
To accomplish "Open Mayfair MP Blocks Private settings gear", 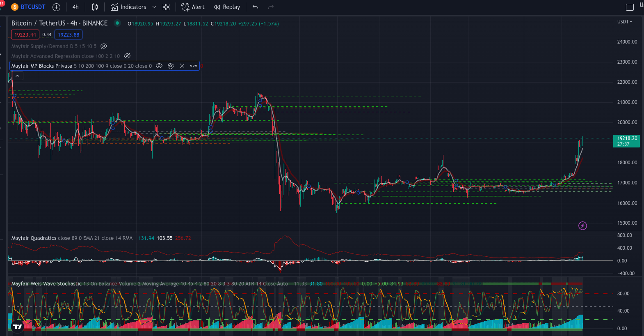I will [171, 66].
